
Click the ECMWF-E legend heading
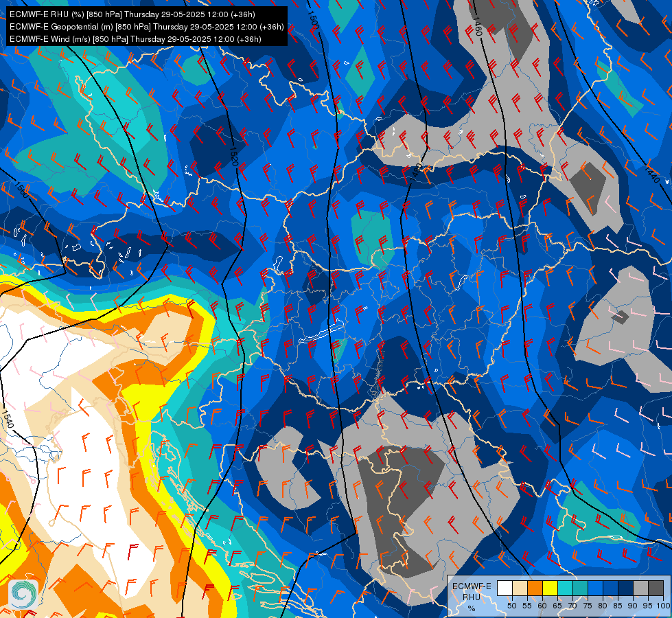click(472, 586)
